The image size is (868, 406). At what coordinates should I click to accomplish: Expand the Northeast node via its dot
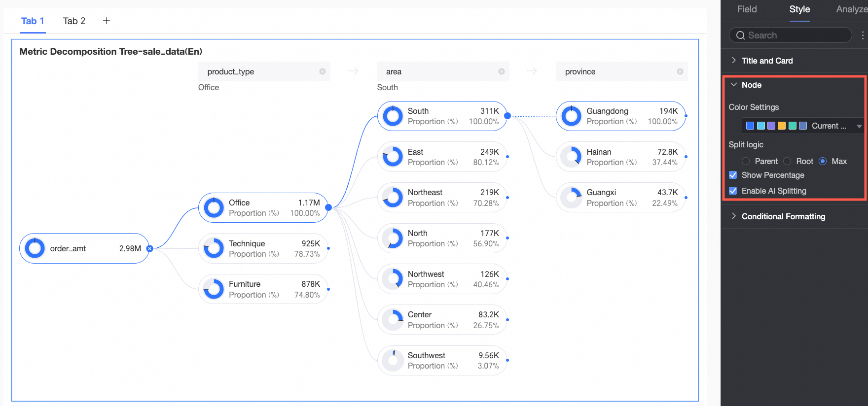tap(507, 198)
